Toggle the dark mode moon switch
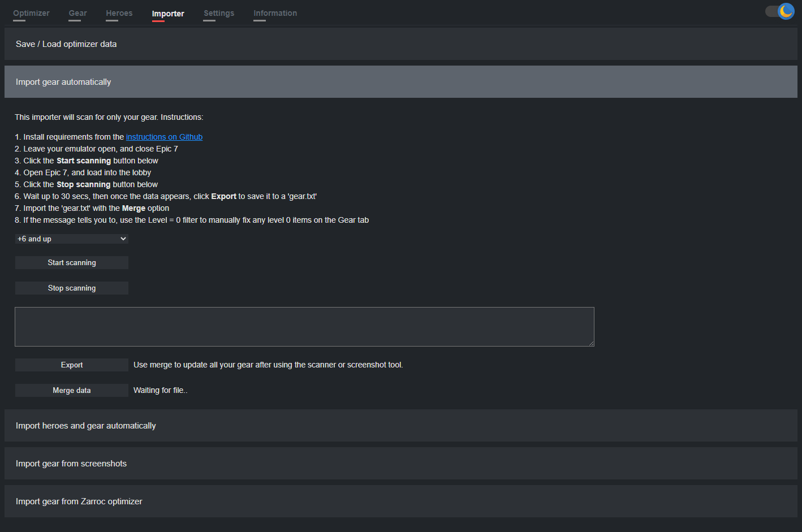Image resolution: width=802 pixels, height=532 pixels. (x=779, y=11)
